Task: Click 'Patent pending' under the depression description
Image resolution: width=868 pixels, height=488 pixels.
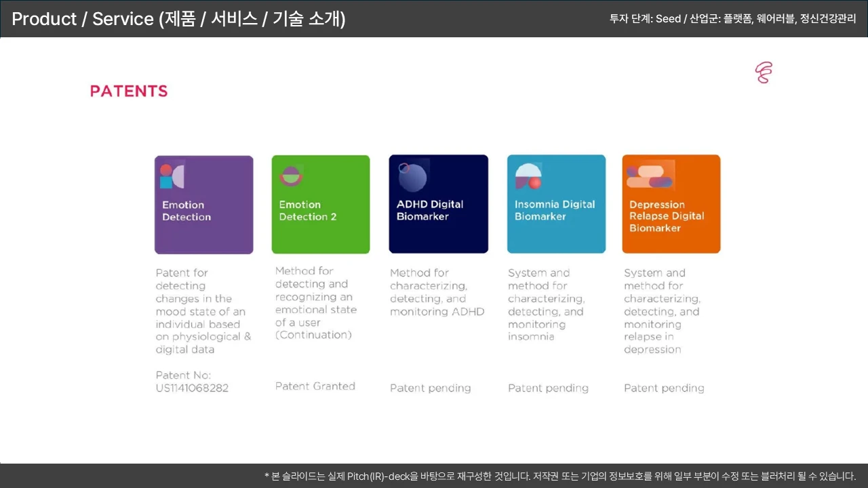Action: (x=664, y=388)
